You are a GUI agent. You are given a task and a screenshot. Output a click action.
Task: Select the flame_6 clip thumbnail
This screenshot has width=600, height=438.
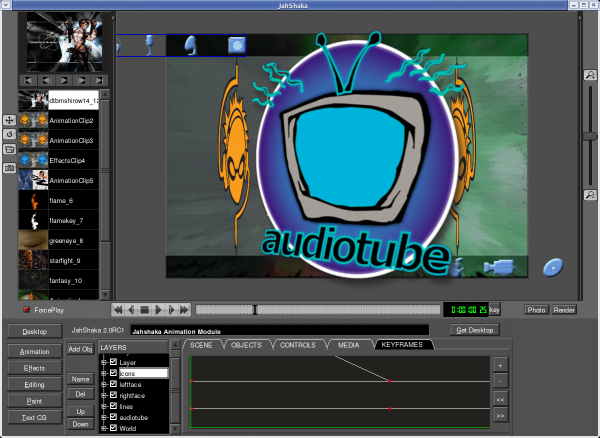tap(33, 200)
